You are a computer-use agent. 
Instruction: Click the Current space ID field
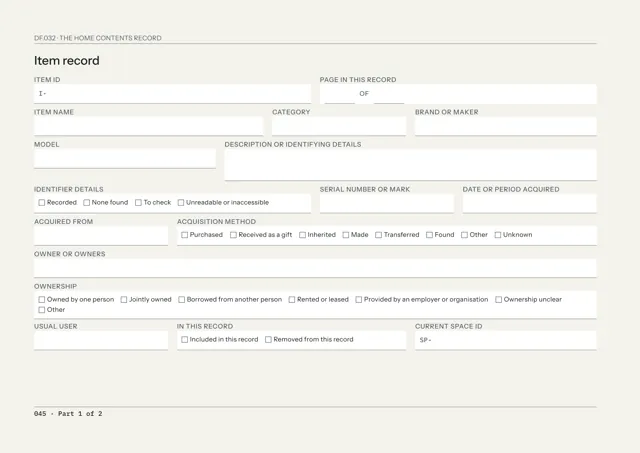[x=506, y=340]
